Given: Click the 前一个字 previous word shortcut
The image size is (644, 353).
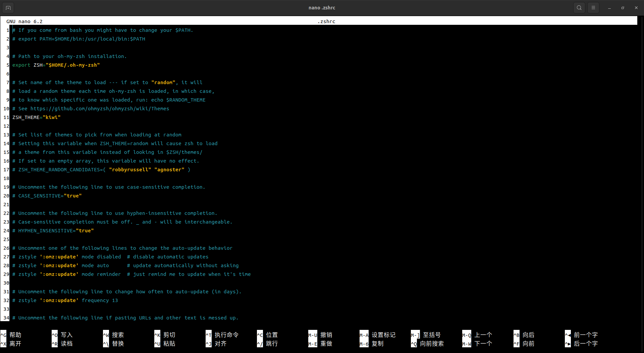Looking at the screenshot, I should 582,335.
